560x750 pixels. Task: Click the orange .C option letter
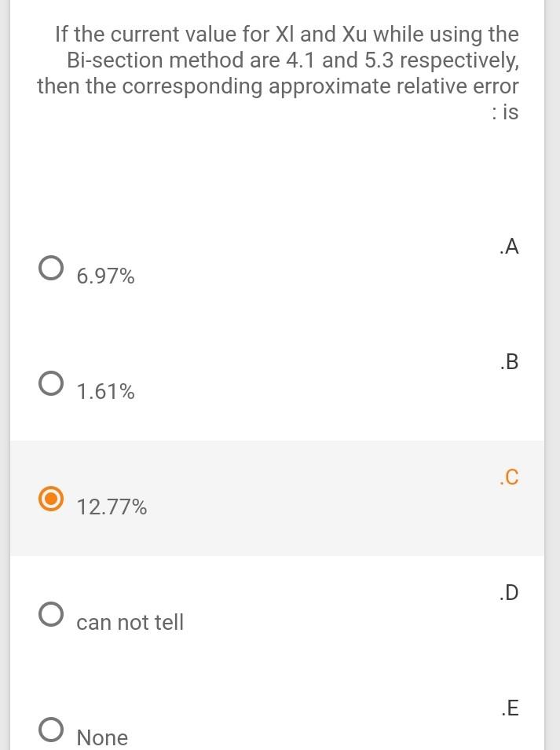pyautogui.click(x=508, y=477)
